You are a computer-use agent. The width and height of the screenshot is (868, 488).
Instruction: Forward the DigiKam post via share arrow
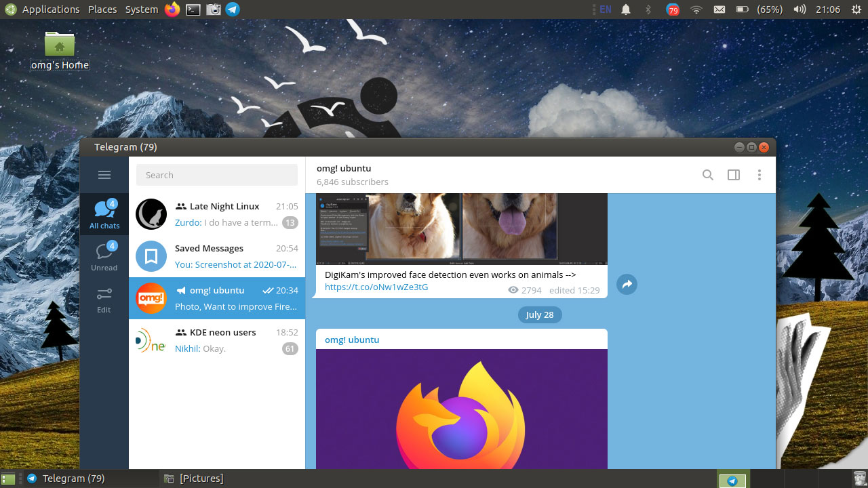pyautogui.click(x=627, y=285)
